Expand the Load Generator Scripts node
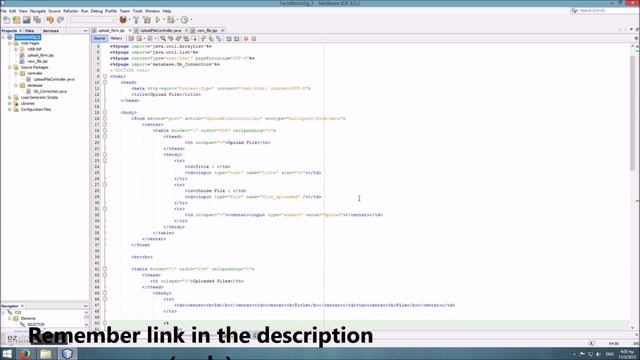The height and width of the screenshot is (360, 640). click(x=10, y=97)
